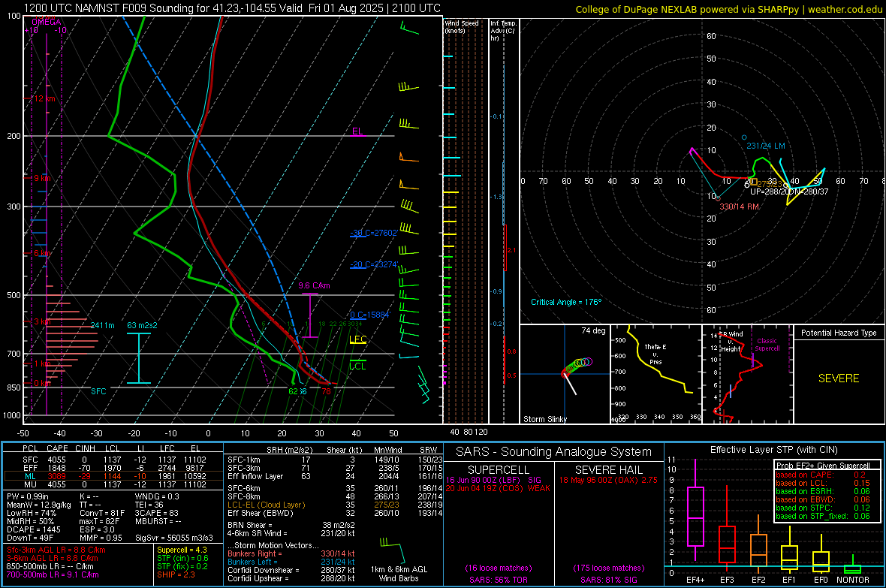
Task: Click the ConvT = 81F value
Action: tap(102, 514)
